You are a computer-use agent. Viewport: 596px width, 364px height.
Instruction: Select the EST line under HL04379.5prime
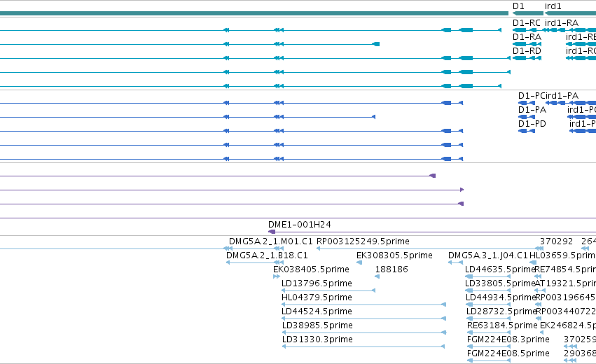(x=363, y=304)
